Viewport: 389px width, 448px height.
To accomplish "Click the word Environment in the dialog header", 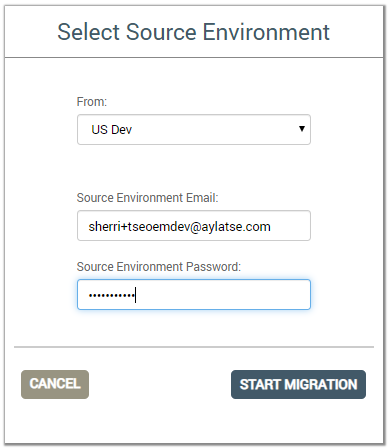I will pos(266,32).
